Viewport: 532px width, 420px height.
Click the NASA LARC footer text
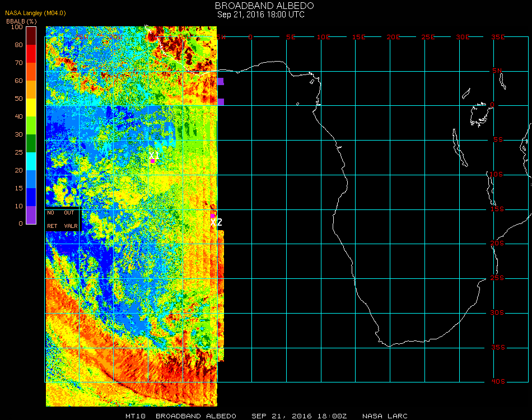pyautogui.click(x=385, y=416)
